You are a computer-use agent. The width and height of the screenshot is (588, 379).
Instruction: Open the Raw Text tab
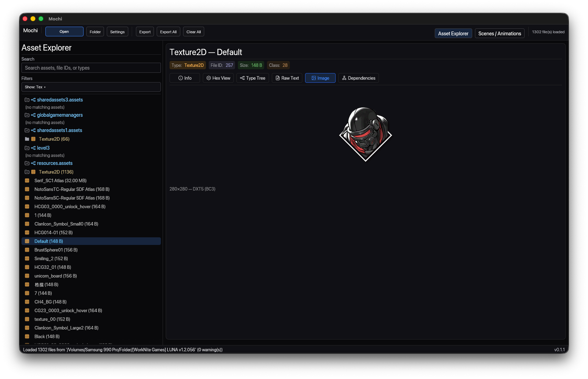(287, 78)
